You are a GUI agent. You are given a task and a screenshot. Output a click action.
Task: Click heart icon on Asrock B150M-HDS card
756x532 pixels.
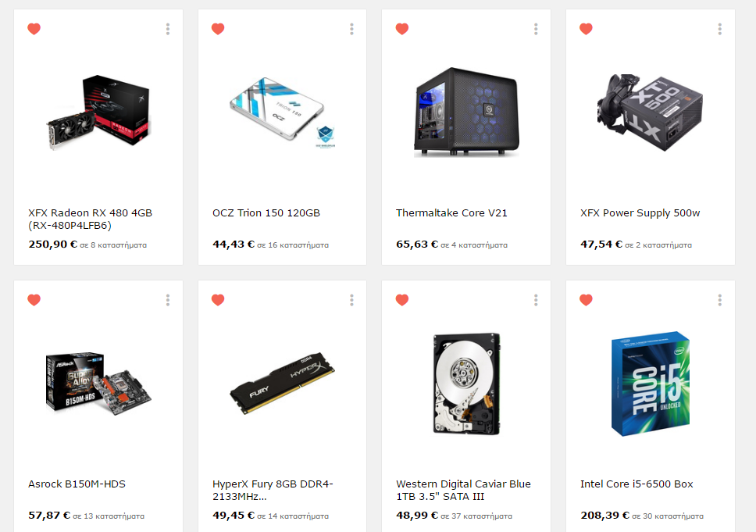pyautogui.click(x=34, y=300)
